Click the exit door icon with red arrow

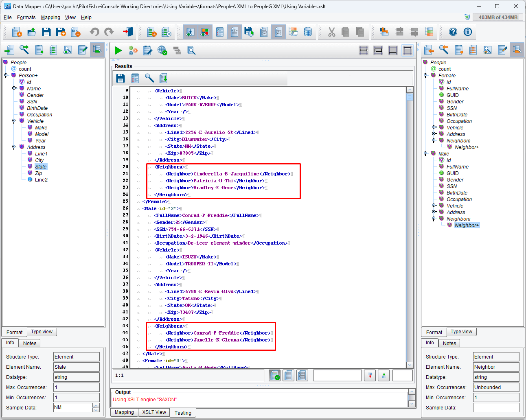128,32
